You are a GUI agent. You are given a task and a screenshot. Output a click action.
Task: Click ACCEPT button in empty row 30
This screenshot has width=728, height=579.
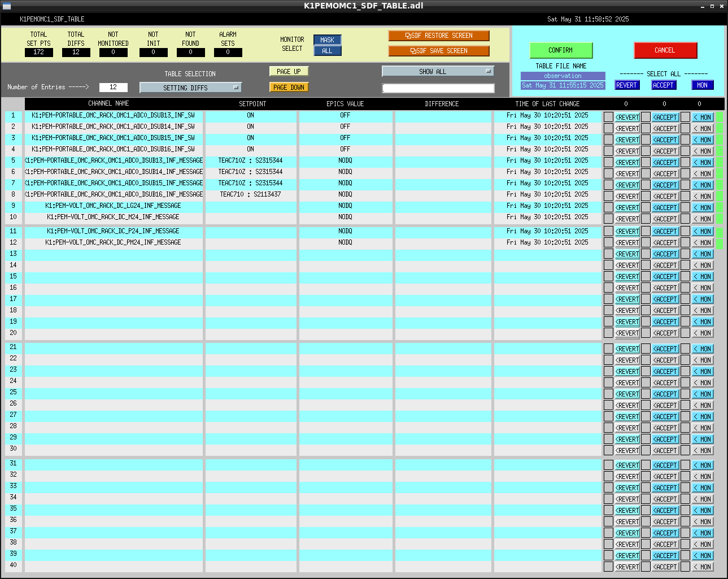point(666,451)
